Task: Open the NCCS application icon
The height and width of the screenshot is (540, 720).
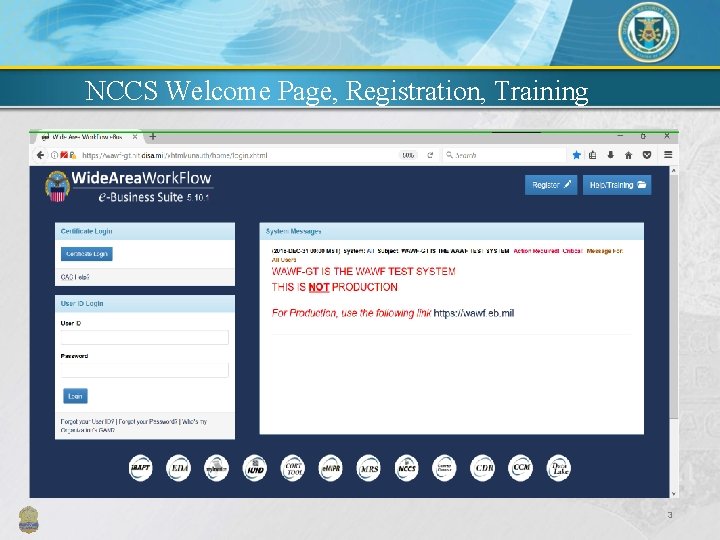Action: click(407, 468)
